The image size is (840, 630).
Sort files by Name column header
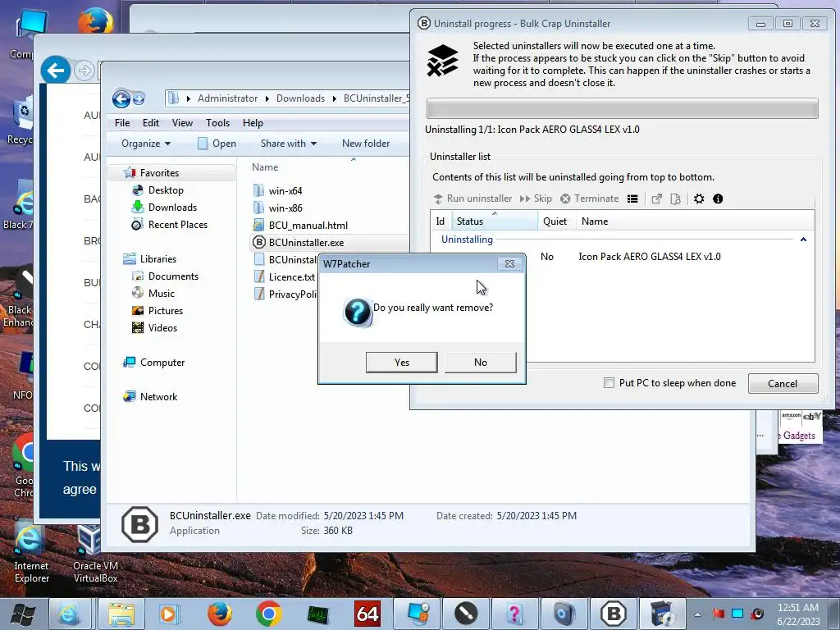[x=265, y=167]
